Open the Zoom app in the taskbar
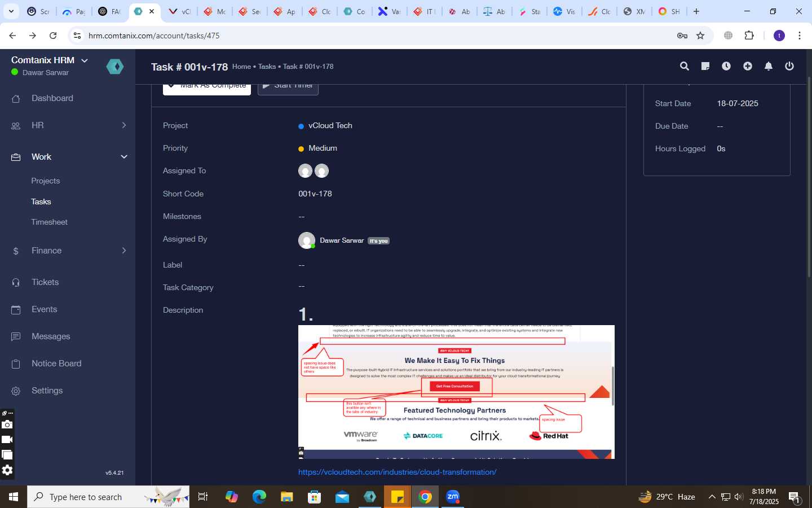The height and width of the screenshot is (508, 812). (453, 497)
